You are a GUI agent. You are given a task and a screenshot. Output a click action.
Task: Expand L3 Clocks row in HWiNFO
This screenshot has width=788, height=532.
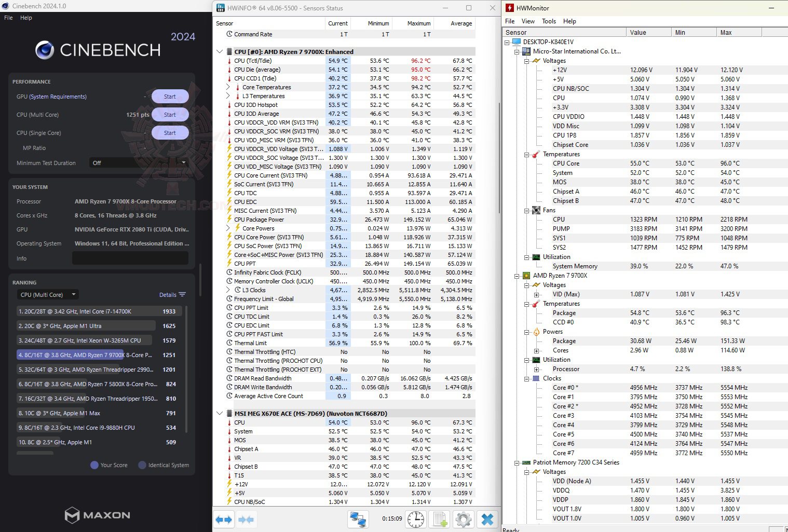pyautogui.click(x=228, y=290)
